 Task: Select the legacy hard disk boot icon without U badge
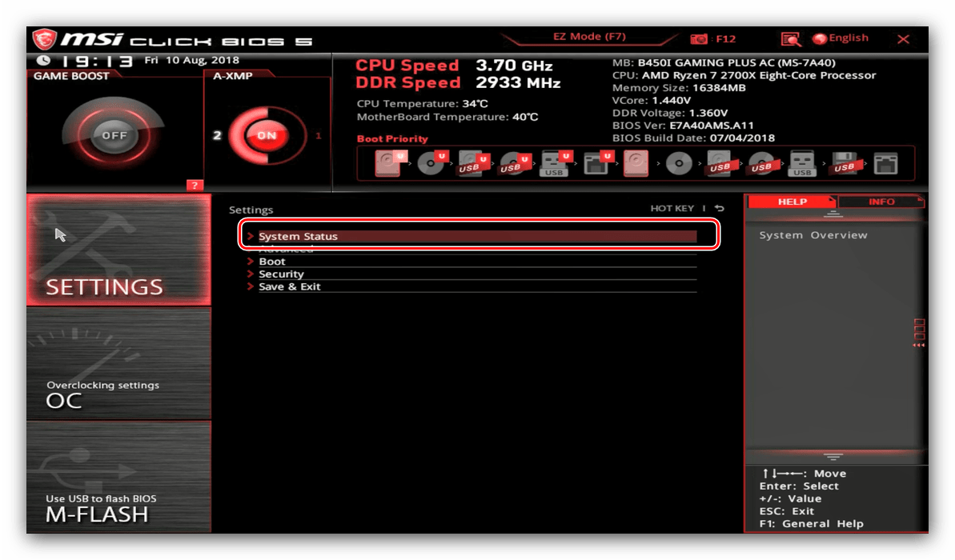pyautogui.click(x=636, y=163)
